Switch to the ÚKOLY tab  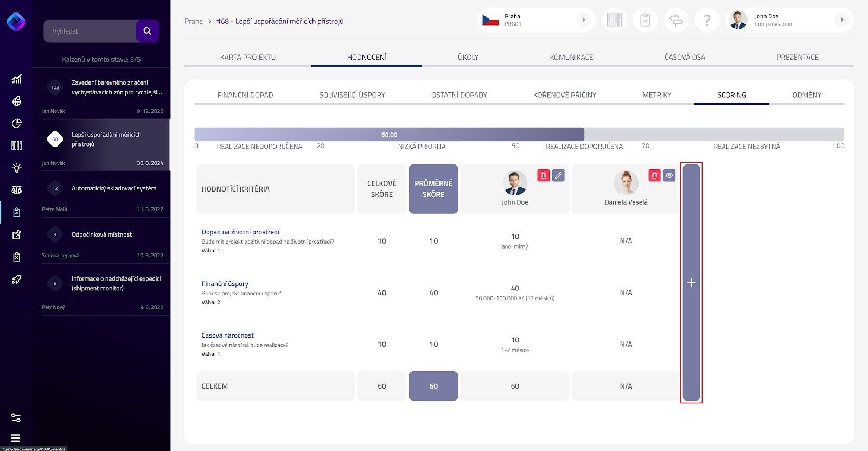[468, 57]
